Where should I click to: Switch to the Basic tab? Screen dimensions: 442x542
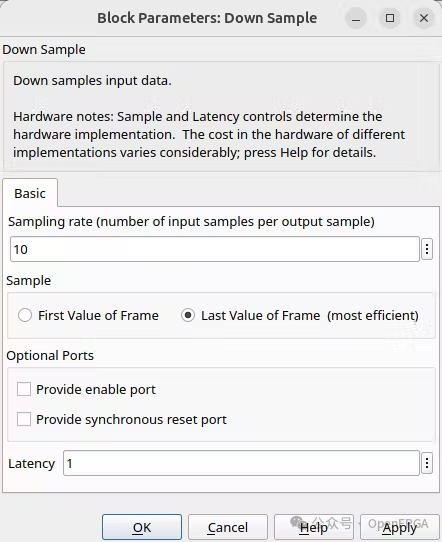(30, 193)
